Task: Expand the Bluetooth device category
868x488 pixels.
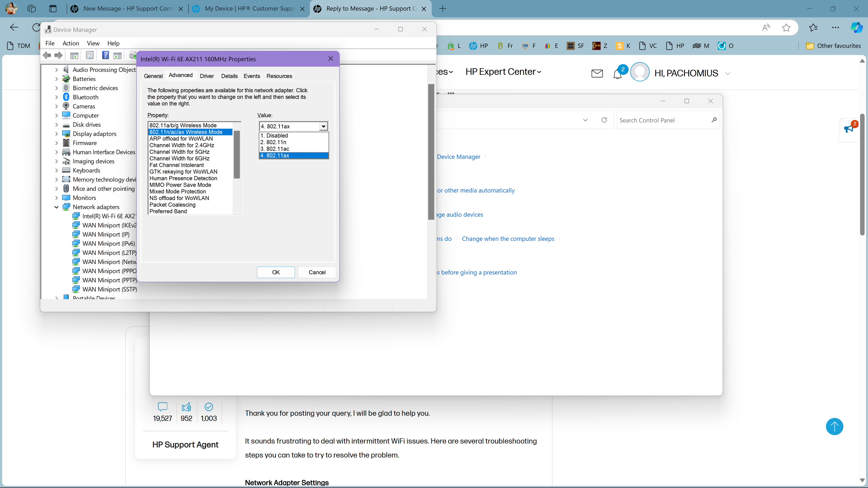Action: pos(57,97)
